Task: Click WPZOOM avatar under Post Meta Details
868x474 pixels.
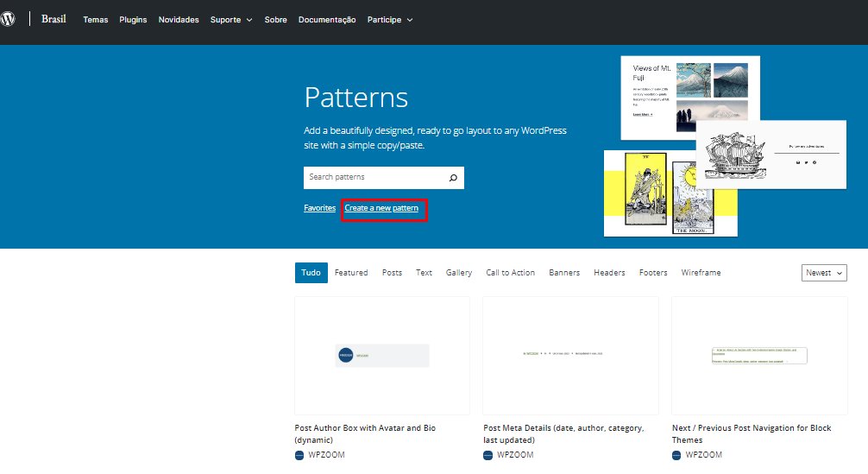Action: [x=487, y=455]
